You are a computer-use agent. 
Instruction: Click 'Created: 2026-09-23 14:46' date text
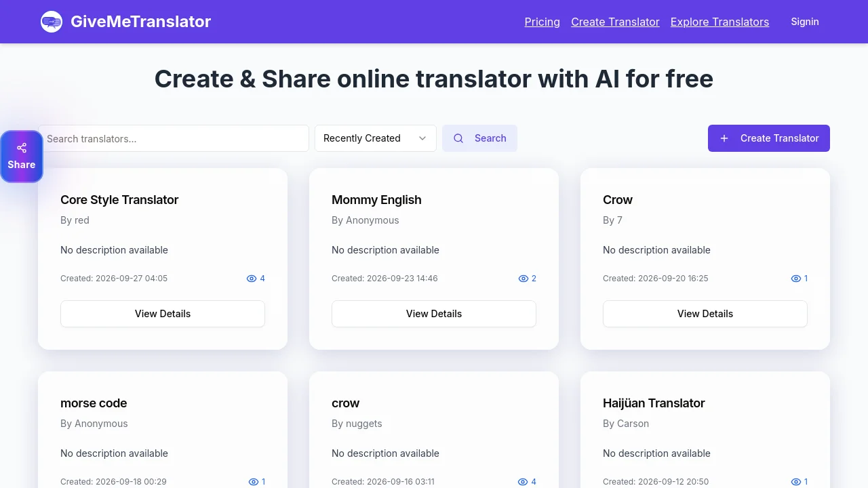pos(384,279)
